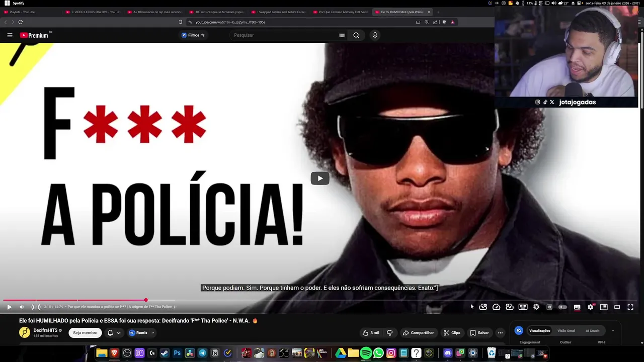Enter fullscreen mode
The height and width of the screenshot is (362, 644).
click(630, 307)
